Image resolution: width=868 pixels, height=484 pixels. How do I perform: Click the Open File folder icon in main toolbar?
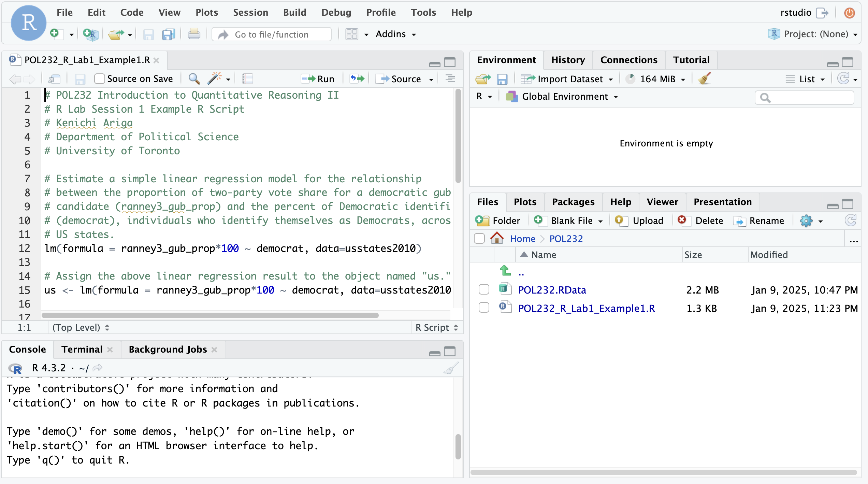click(x=116, y=34)
